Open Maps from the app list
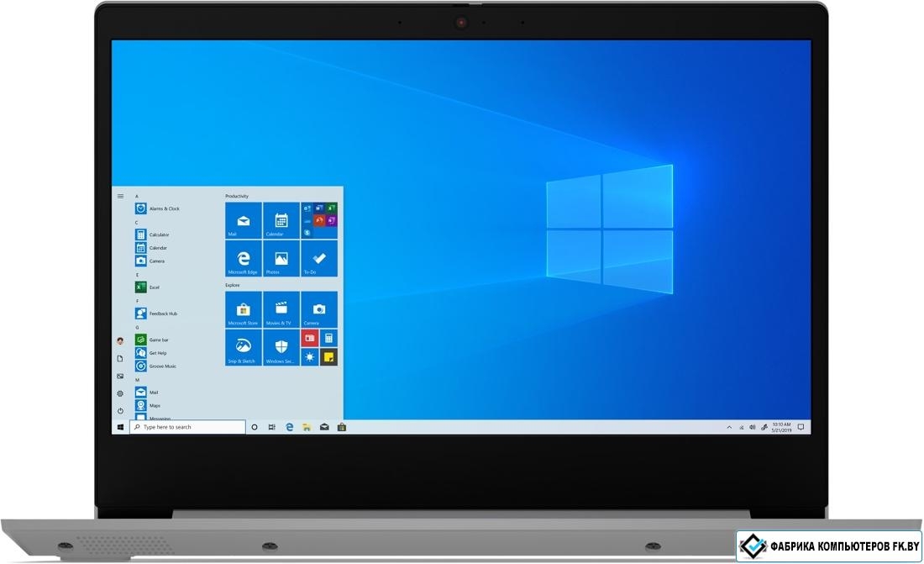 point(148,405)
